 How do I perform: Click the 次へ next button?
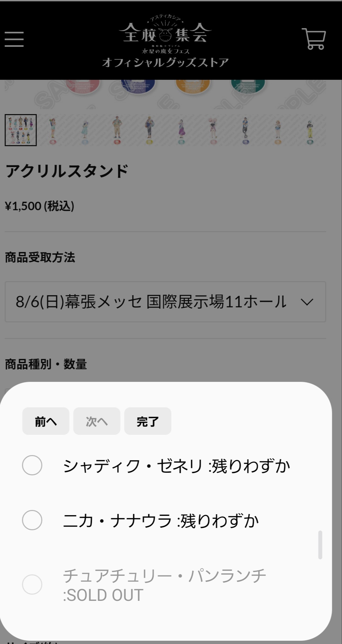97,421
